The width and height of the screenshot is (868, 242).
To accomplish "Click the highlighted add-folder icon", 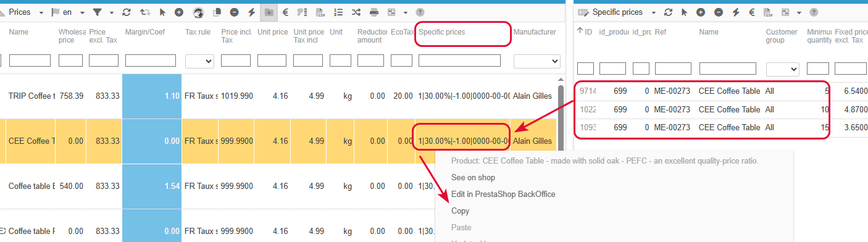I will coord(269,12).
